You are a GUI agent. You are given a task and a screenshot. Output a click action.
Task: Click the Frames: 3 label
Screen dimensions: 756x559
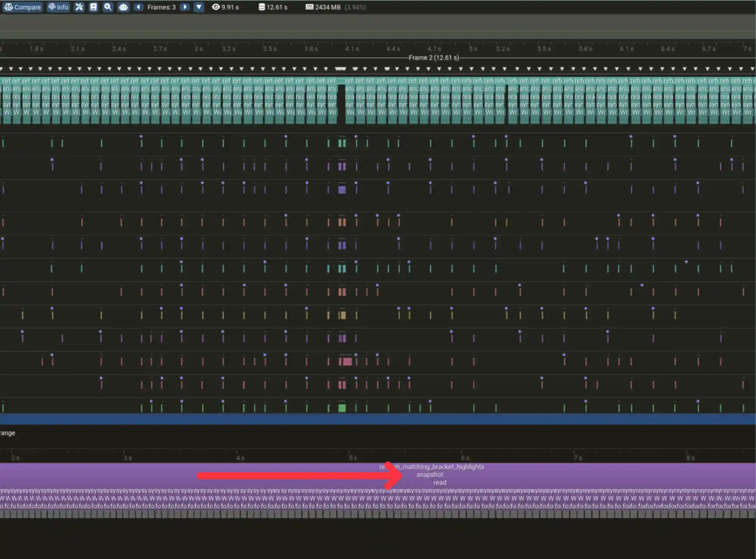pyautogui.click(x=161, y=7)
